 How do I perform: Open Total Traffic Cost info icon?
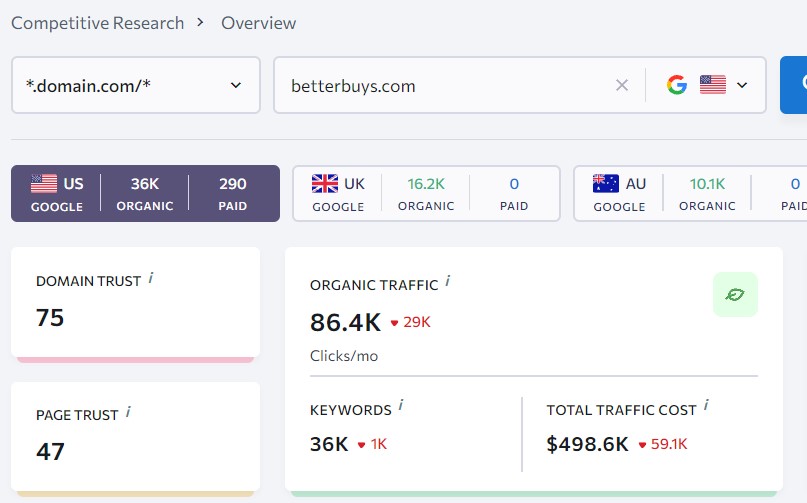[x=706, y=406]
